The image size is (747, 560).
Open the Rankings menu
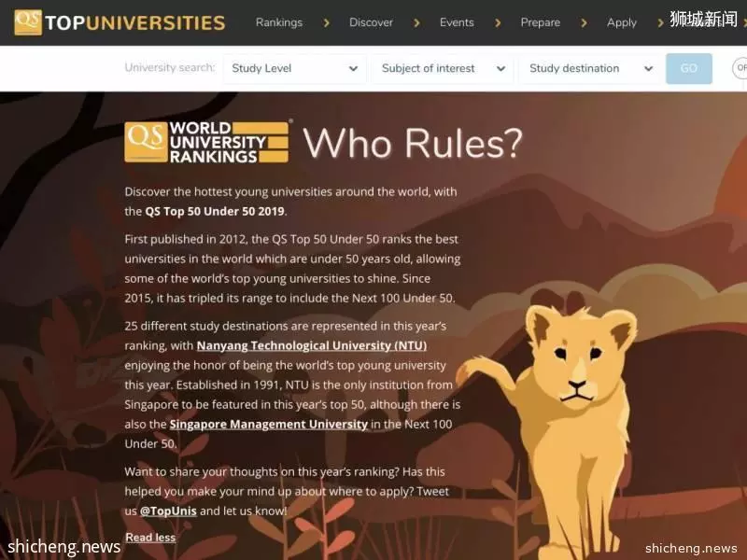point(279,22)
